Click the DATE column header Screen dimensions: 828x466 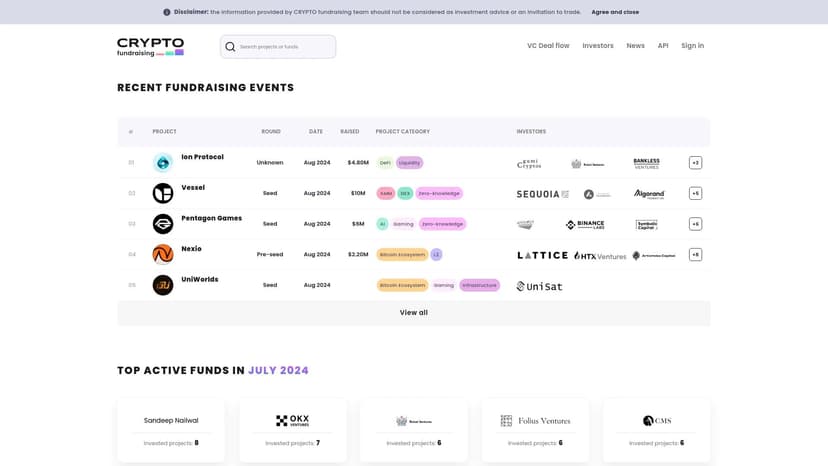(x=316, y=132)
